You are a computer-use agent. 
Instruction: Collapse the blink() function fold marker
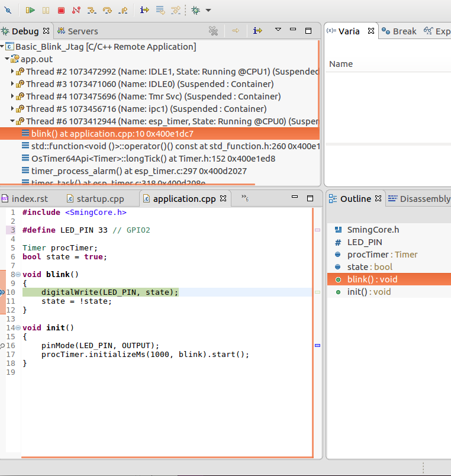[x=18, y=275]
